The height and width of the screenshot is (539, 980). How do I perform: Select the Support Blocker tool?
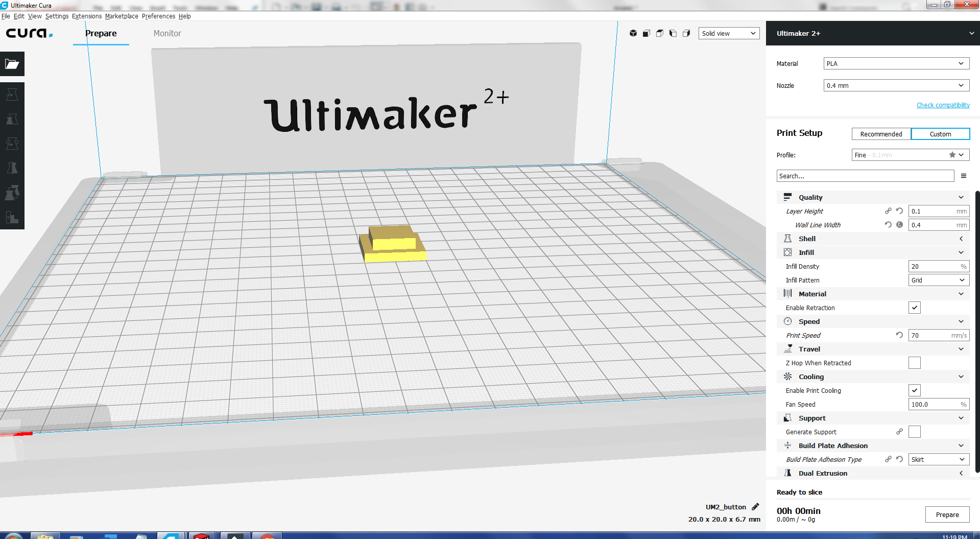click(x=12, y=217)
